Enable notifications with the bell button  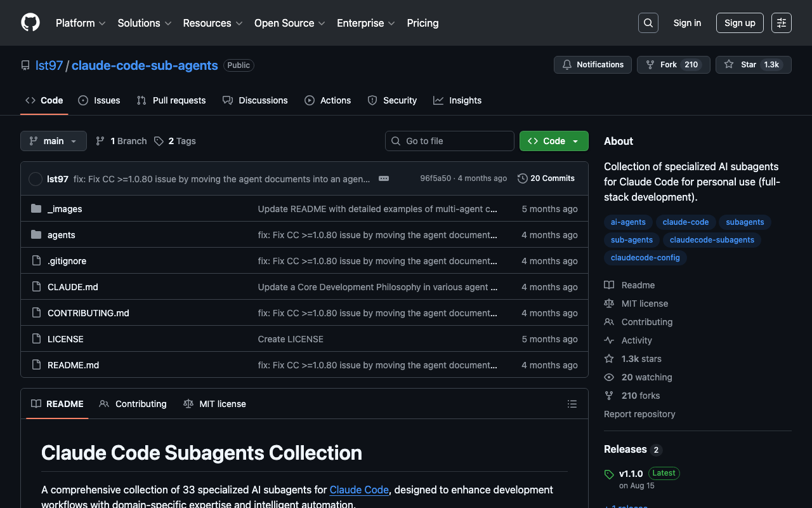point(593,65)
